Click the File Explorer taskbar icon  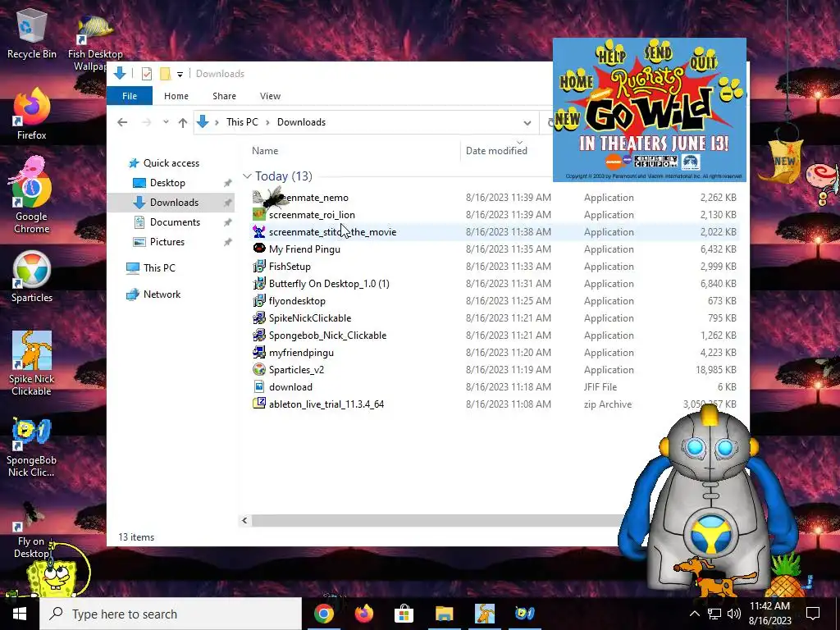click(x=444, y=614)
